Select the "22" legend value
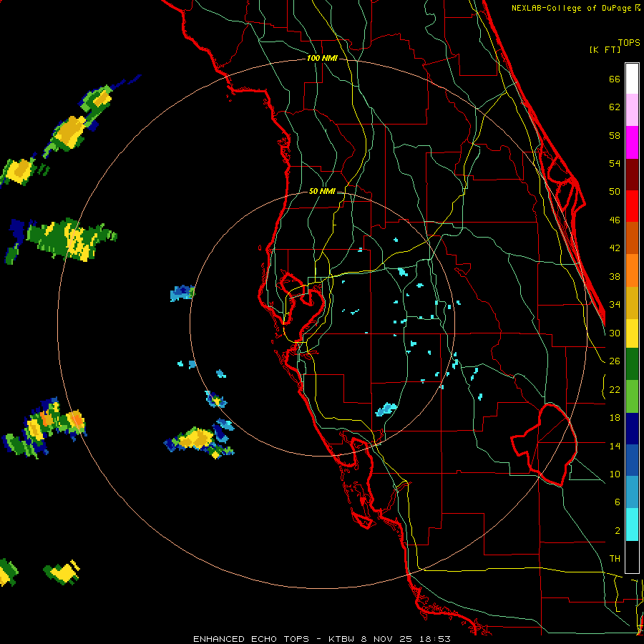The image size is (644, 644). pos(615,389)
